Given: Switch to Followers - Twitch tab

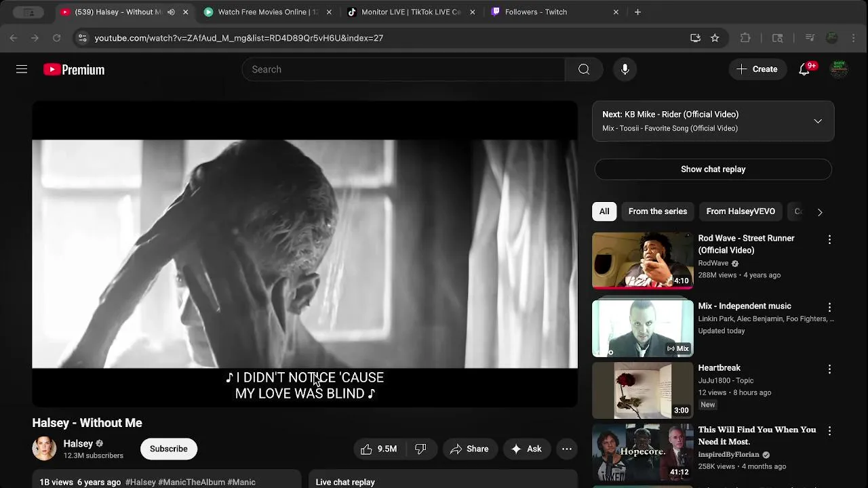Looking at the screenshot, I should click(555, 12).
